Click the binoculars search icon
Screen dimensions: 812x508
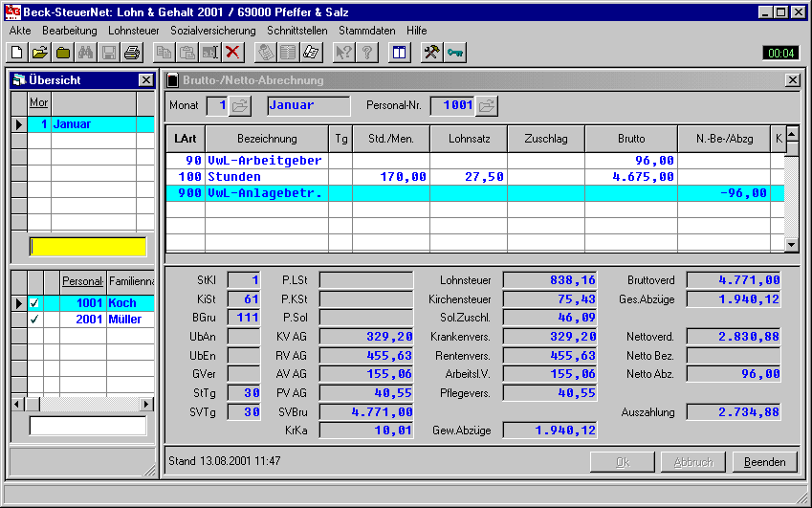point(86,53)
